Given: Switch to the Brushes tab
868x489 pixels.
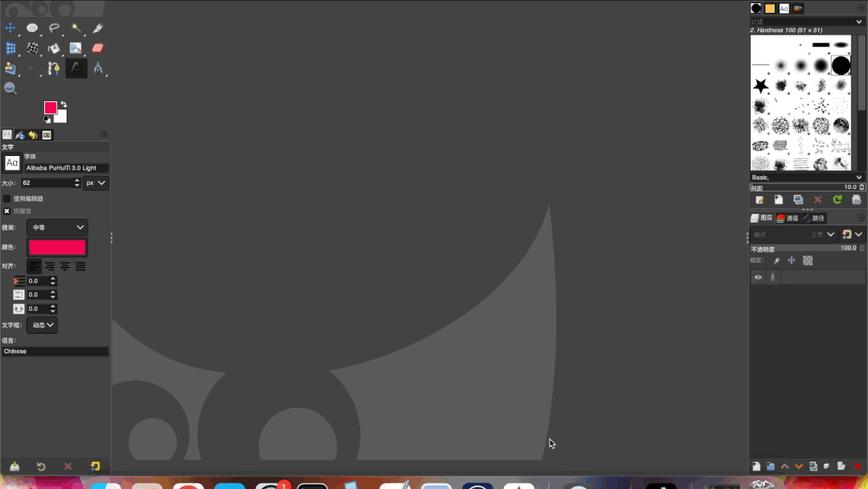Looking at the screenshot, I should 755,8.
